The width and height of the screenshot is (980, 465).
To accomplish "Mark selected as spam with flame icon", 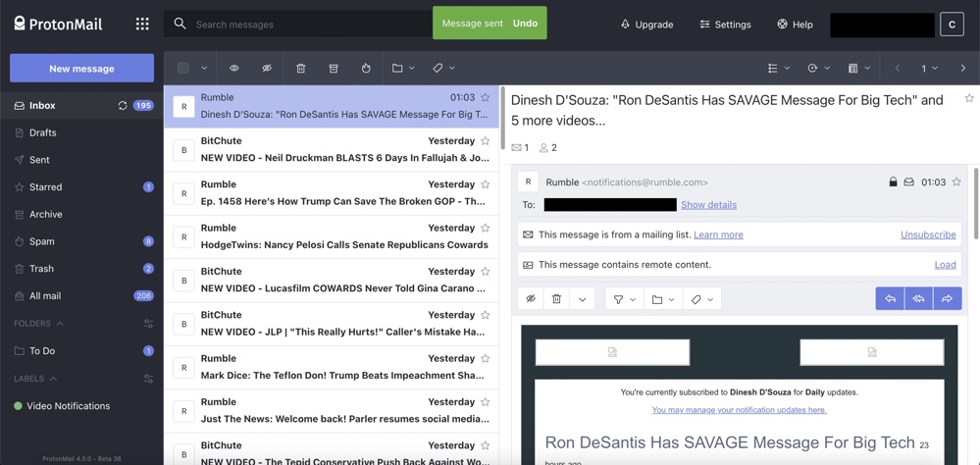I will (366, 68).
